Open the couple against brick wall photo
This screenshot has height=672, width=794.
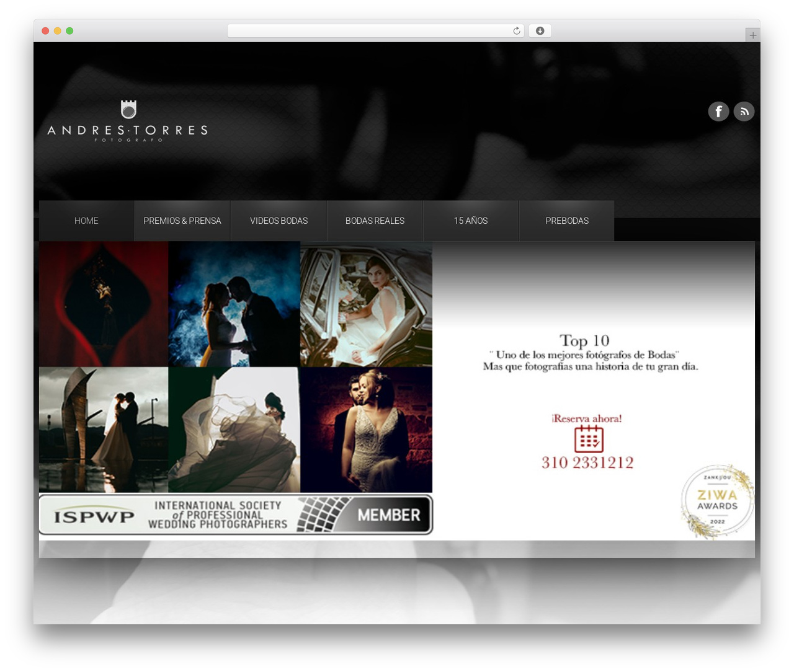pyautogui.click(x=367, y=430)
